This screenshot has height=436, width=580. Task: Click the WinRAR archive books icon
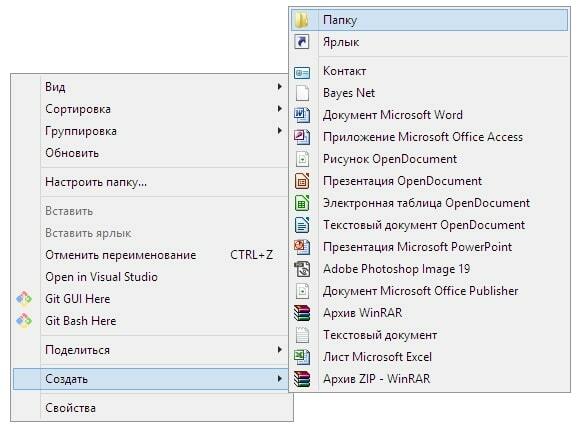click(x=302, y=313)
